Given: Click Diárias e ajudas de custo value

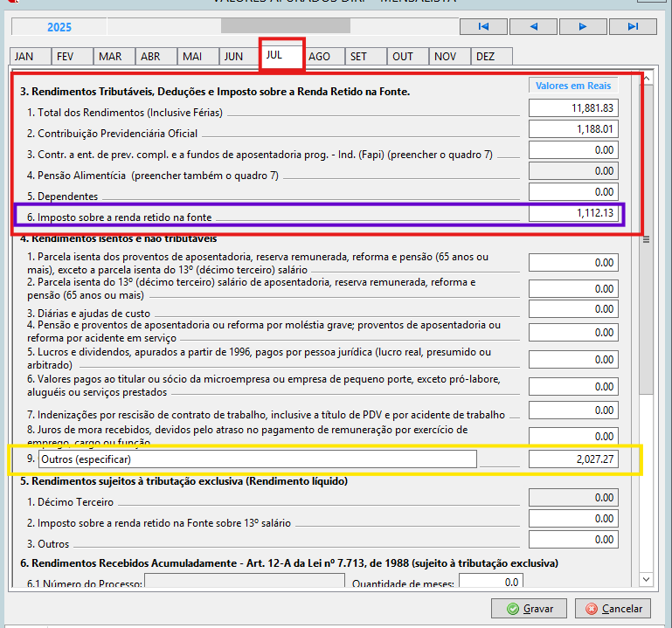Looking at the screenshot, I should [x=573, y=309].
